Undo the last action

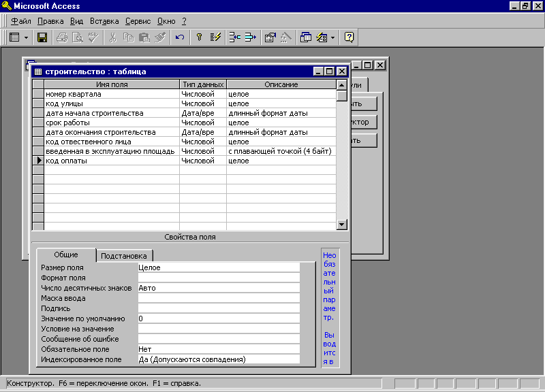coord(180,37)
